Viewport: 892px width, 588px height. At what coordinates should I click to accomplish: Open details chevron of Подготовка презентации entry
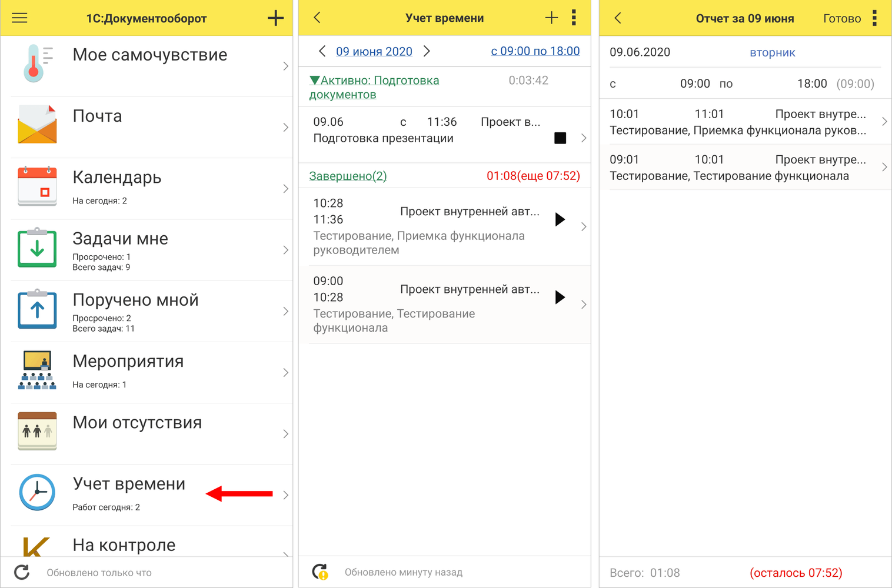point(584,138)
